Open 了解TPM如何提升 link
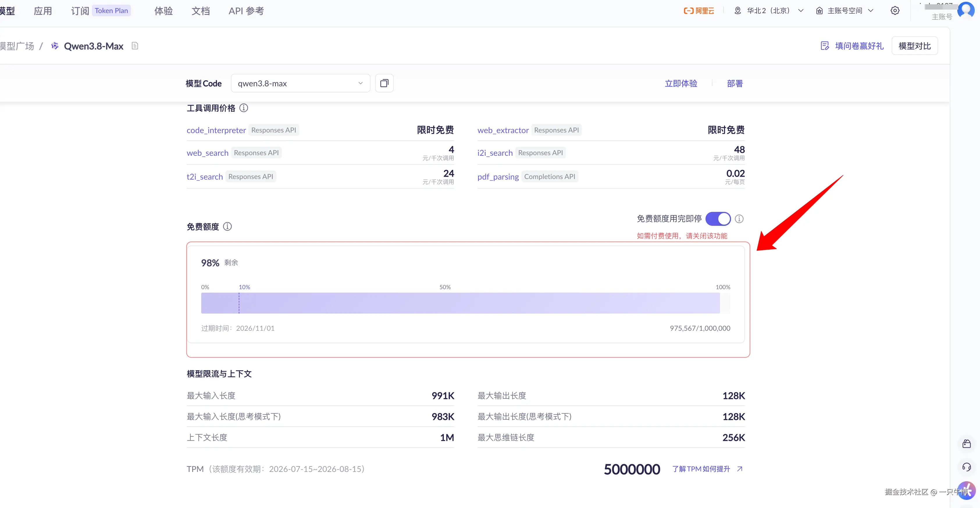 701,469
